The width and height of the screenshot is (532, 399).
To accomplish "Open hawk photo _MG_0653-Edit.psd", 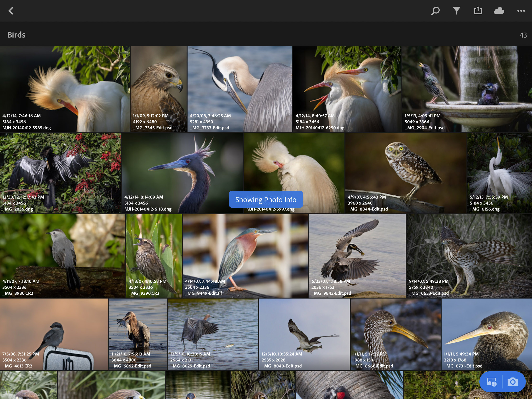I will [469, 256].
